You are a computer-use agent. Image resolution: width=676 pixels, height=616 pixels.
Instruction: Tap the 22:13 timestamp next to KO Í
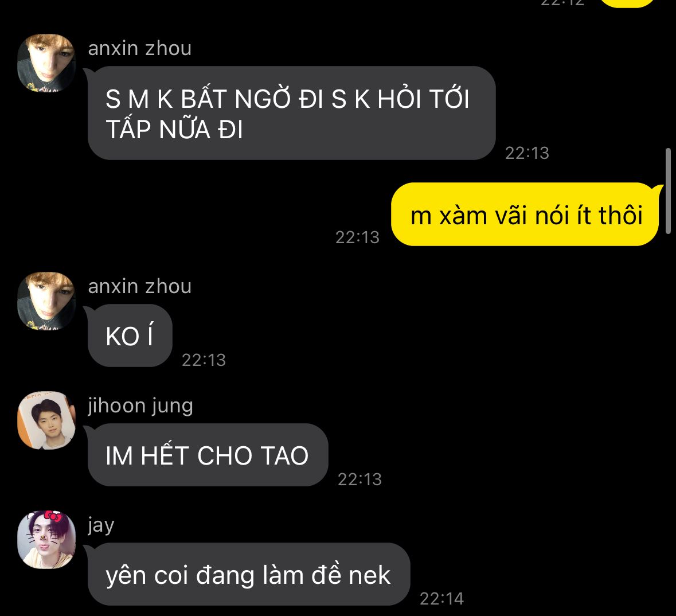204,360
